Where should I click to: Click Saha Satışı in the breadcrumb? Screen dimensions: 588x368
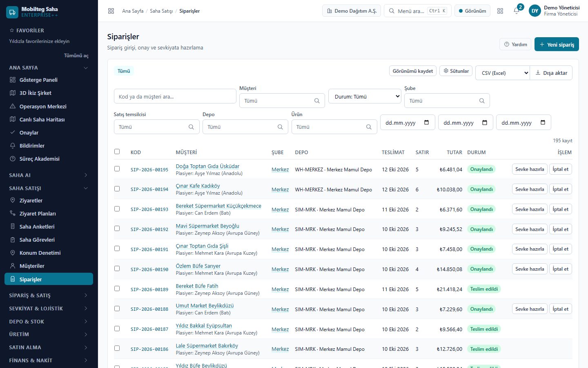point(161,11)
